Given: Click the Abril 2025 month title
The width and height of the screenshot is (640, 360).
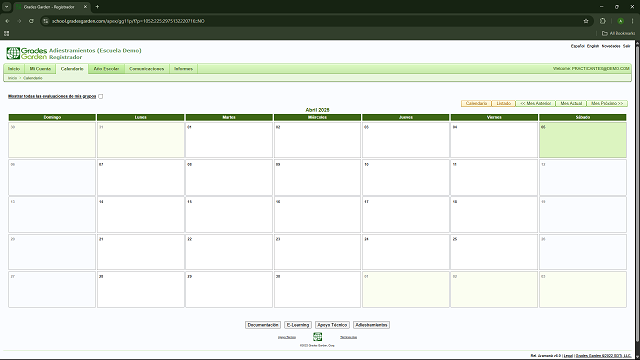Looking at the screenshot, I should (x=318, y=110).
